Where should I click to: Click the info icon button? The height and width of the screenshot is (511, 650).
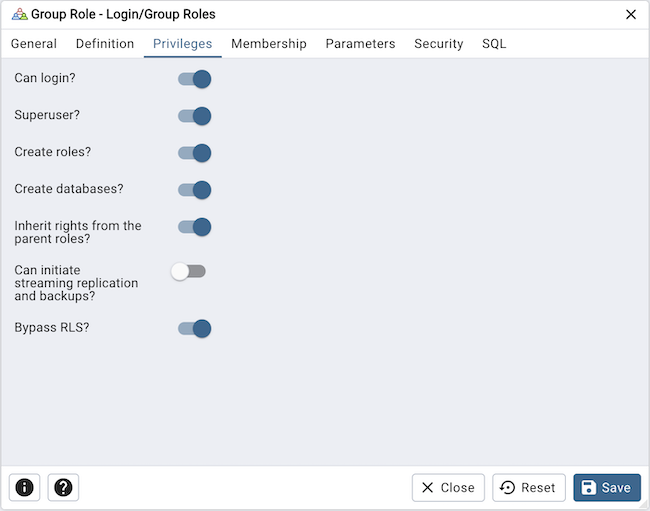tap(25, 487)
